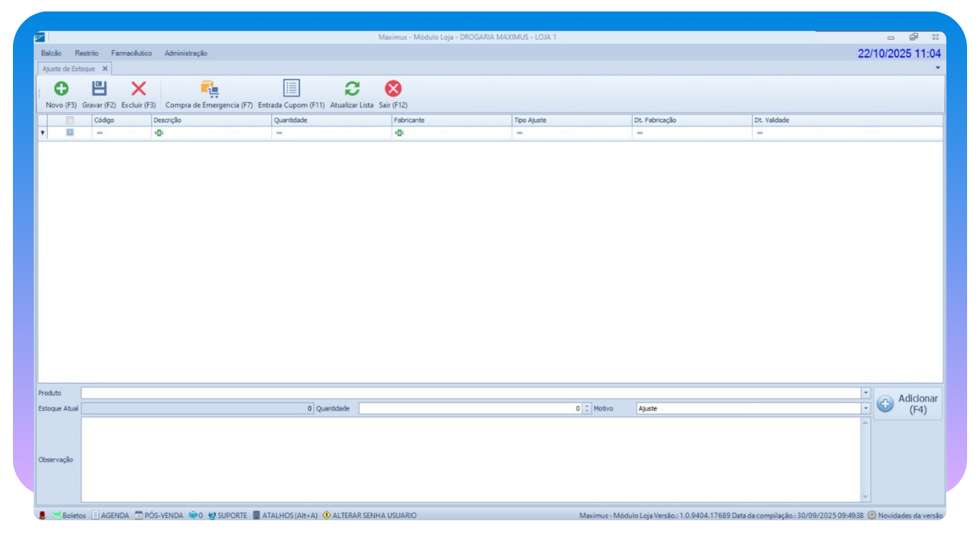Expand the tab list arrow at top right

pyautogui.click(x=938, y=68)
